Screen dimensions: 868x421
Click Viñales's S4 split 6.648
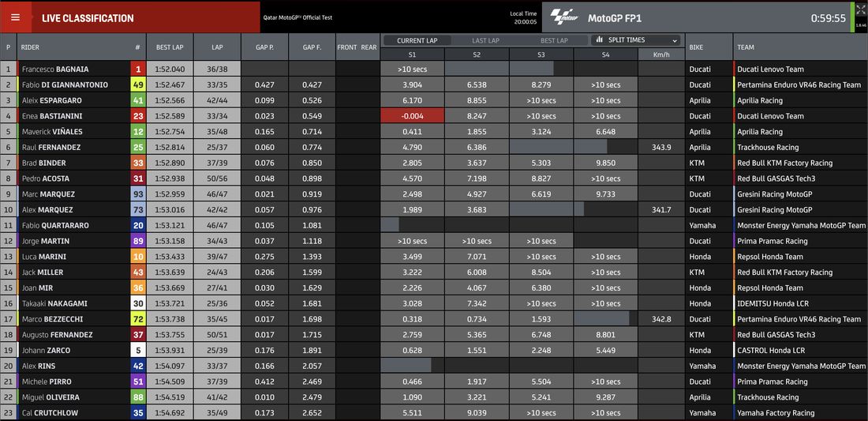click(x=605, y=132)
